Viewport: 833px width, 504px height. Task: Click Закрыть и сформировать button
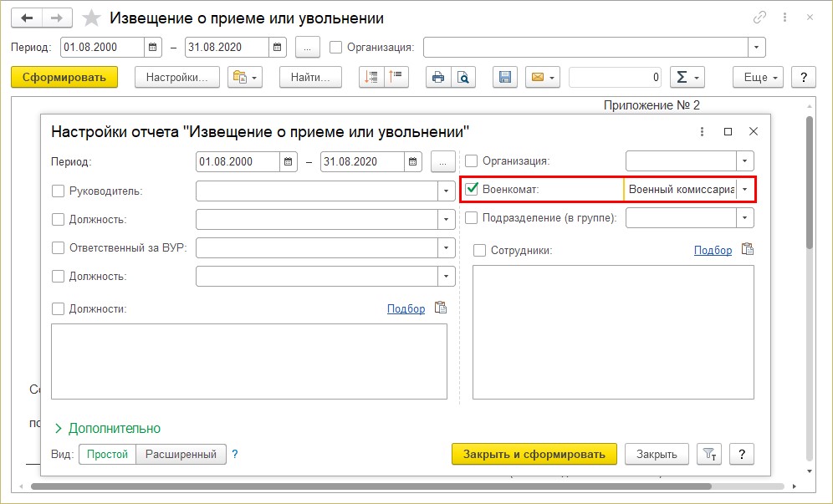click(534, 454)
